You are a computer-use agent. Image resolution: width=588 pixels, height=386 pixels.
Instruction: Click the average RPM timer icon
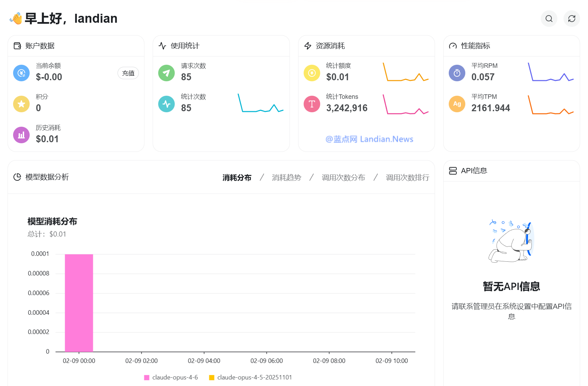457,73
